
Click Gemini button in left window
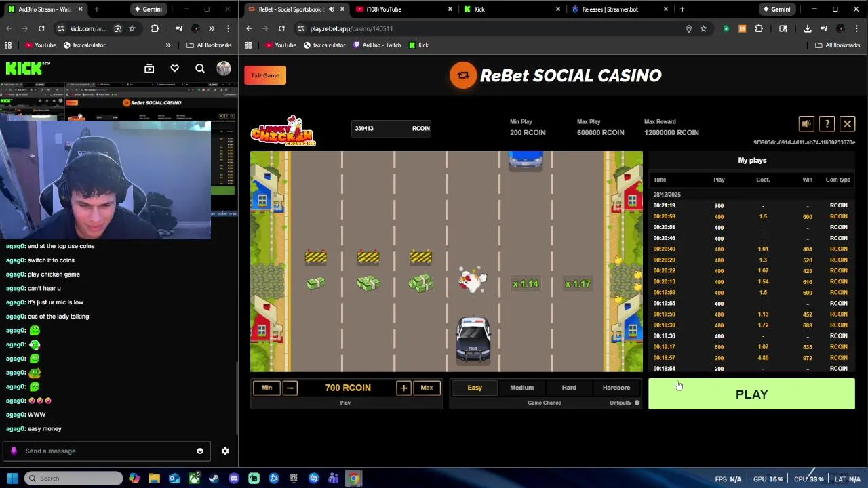(x=148, y=9)
